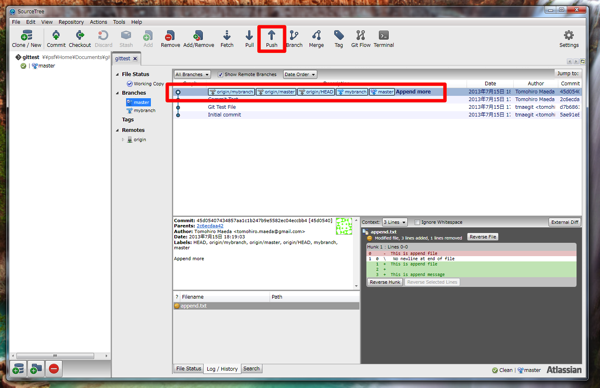Image resolution: width=600 pixels, height=388 pixels.
Task: Click the red remove bookmark icon
Action: click(54, 368)
